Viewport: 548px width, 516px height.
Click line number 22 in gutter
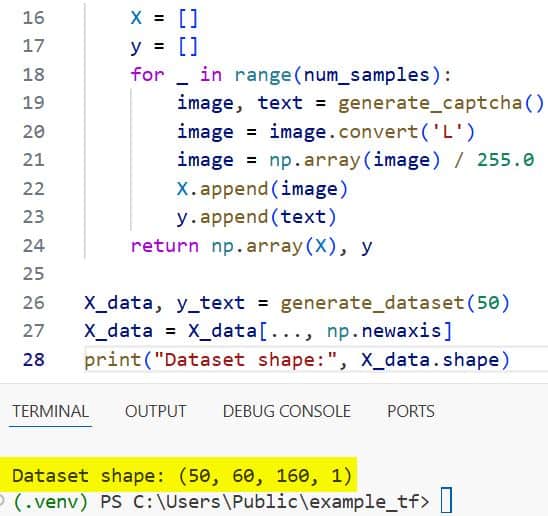[34, 189]
